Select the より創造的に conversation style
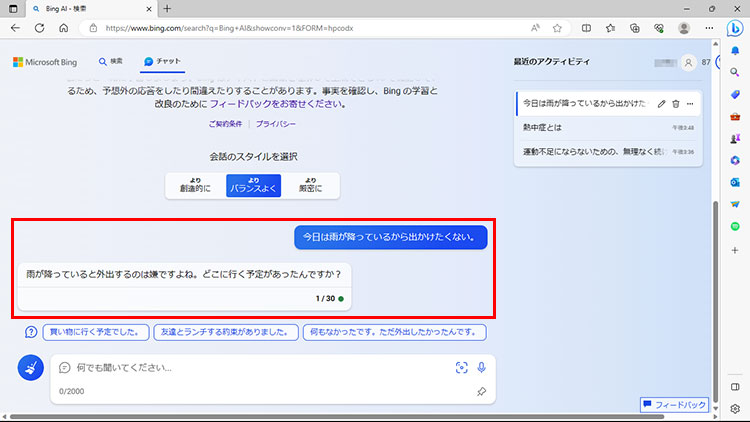 [x=195, y=185]
